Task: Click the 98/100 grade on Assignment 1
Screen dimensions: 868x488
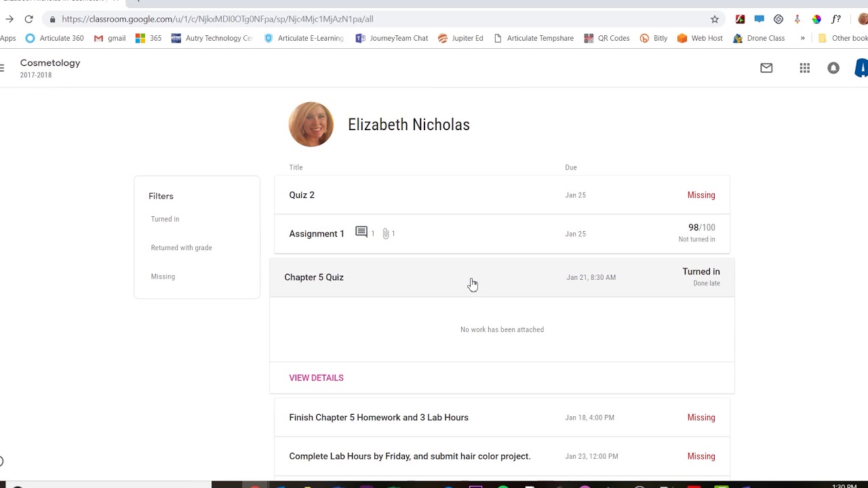Action: pyautogui.click(x=701, y=228)
